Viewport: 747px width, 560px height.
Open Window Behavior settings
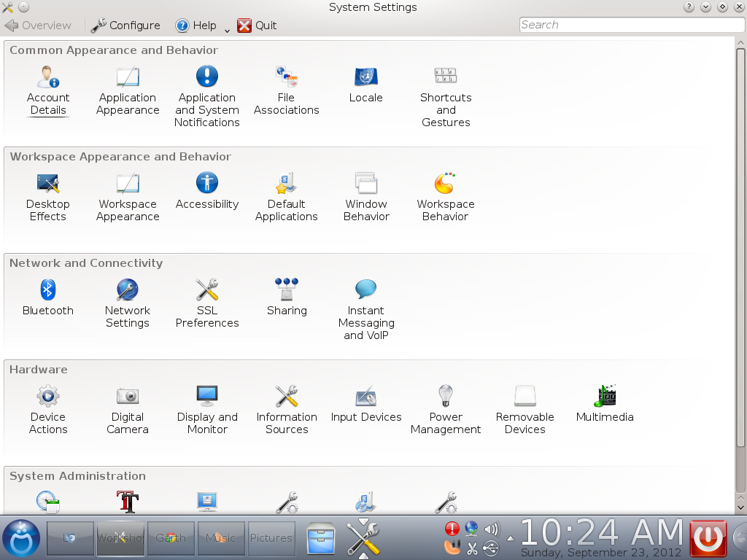[x=366, y=197]
